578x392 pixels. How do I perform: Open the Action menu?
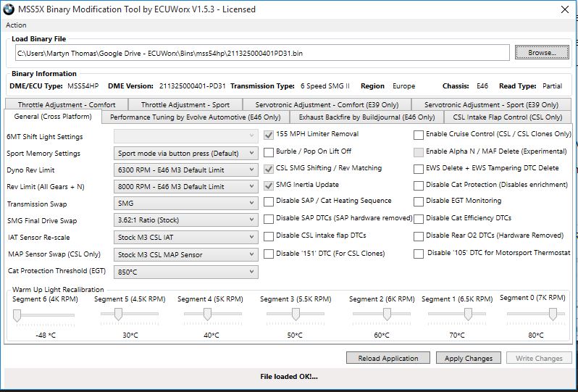[x=16, y=25]
